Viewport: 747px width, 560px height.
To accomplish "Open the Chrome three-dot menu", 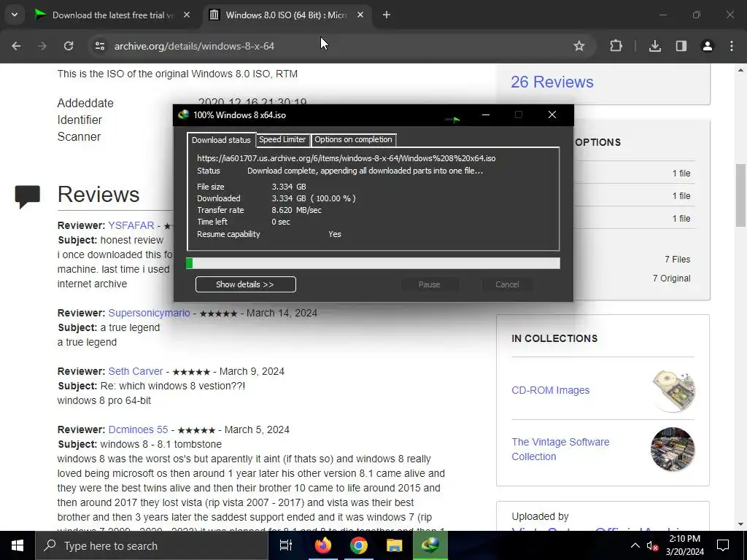I will pos(732,46).
